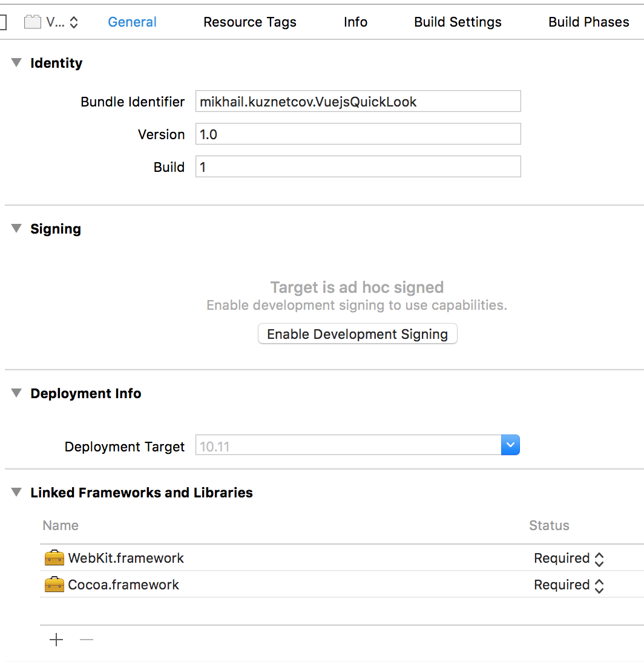Viewport: 644px width, 662px height.
Task: Click the minus icon to remove framework
Action: (x=87, y=640)
